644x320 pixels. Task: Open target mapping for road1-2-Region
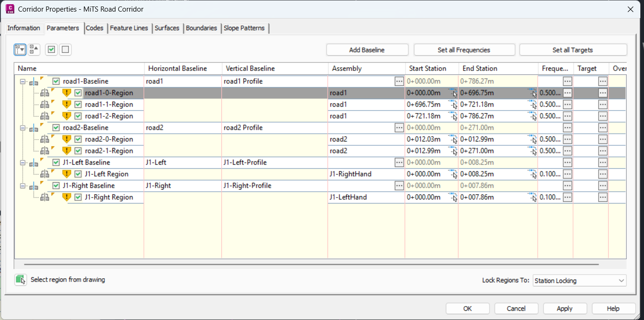click(x=603, y=116)
